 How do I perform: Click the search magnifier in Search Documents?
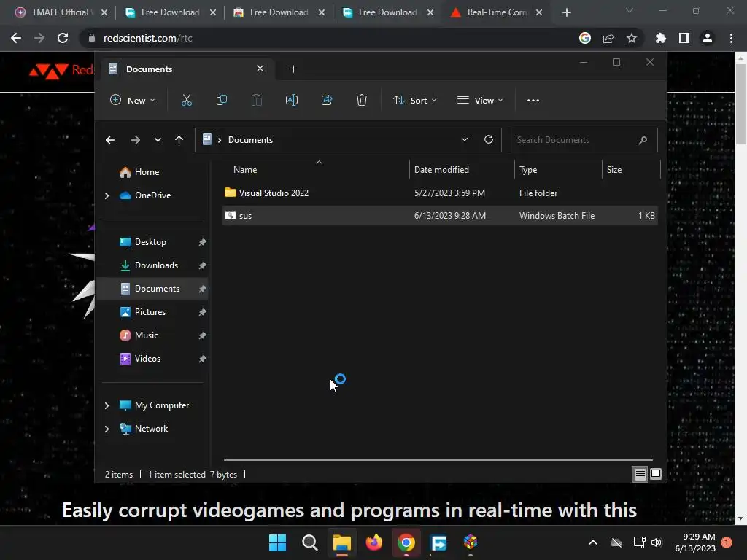[643, 140]
